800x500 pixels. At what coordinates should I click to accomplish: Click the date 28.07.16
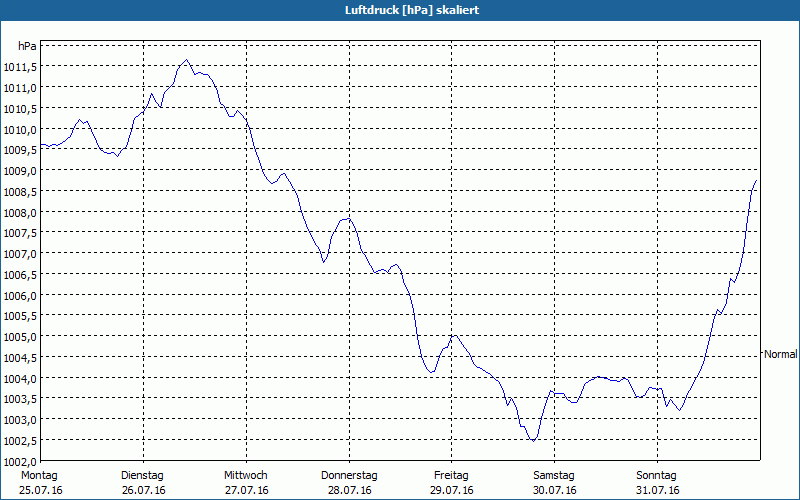tap(349, 490)
